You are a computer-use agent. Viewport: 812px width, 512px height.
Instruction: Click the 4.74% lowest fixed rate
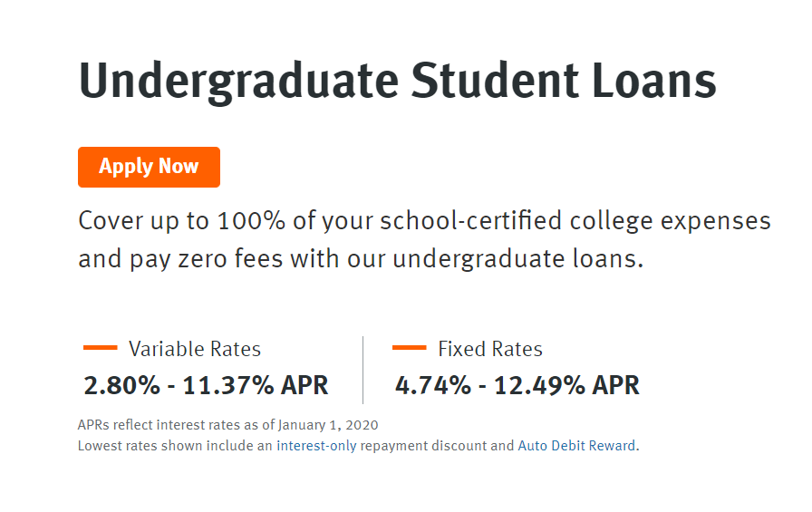point(433,386)
